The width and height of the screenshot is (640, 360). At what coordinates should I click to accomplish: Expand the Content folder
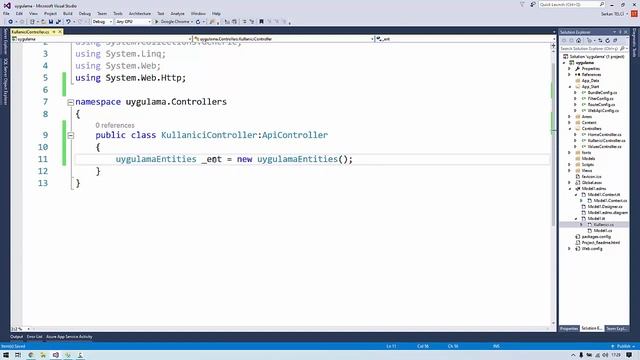click(x=569, y=123)
